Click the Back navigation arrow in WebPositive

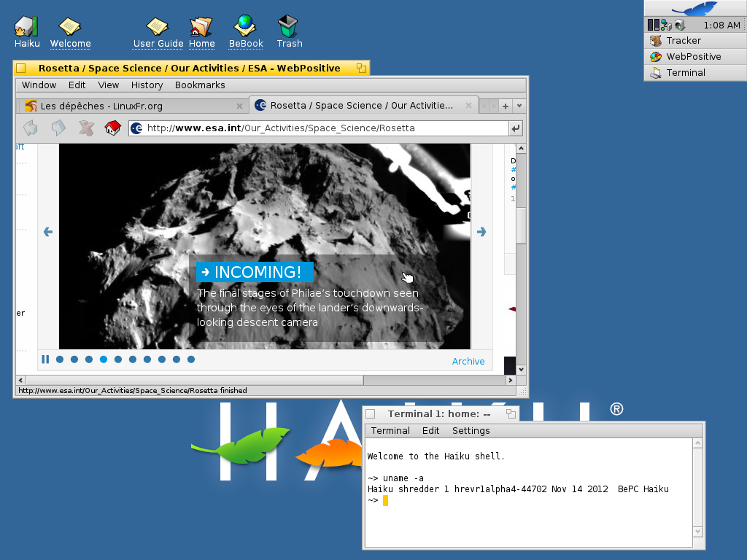(x=31, y=128)
